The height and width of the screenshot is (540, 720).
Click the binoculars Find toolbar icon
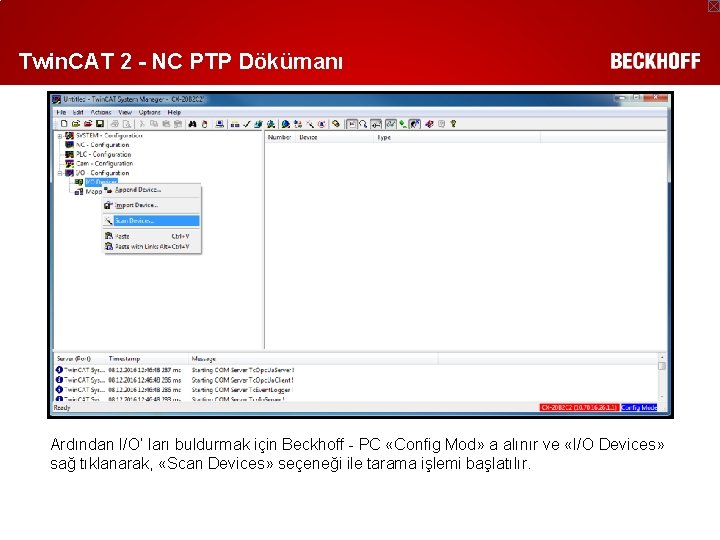pos(192,124)
